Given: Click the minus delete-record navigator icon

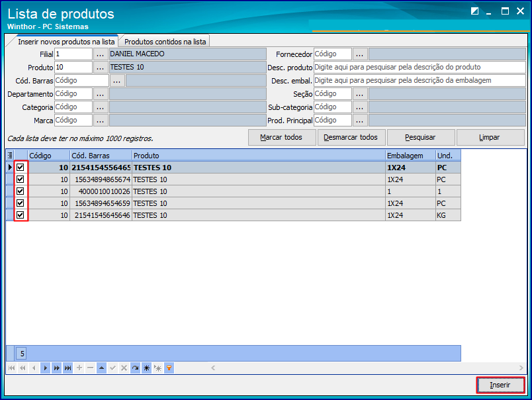Looking at the screenshot, I should point(90,368).
